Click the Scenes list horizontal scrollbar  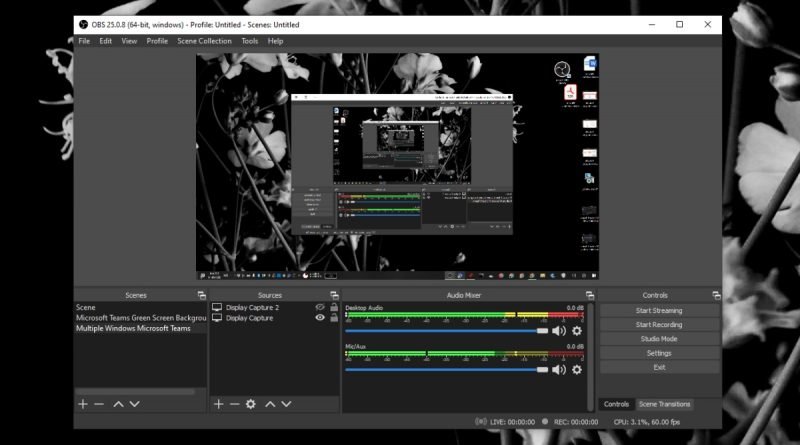click(135, 392)
